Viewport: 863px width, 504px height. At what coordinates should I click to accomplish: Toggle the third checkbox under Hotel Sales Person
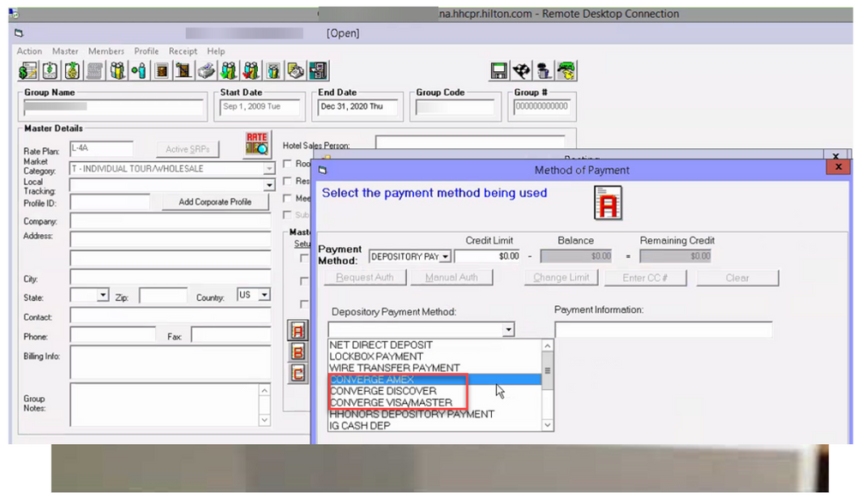pos(288,199)
